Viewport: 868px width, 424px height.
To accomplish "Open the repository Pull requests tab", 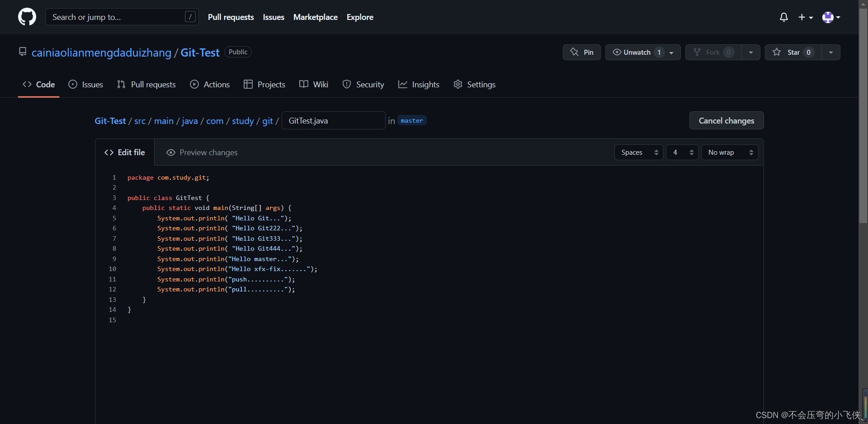I will [146, 85].
